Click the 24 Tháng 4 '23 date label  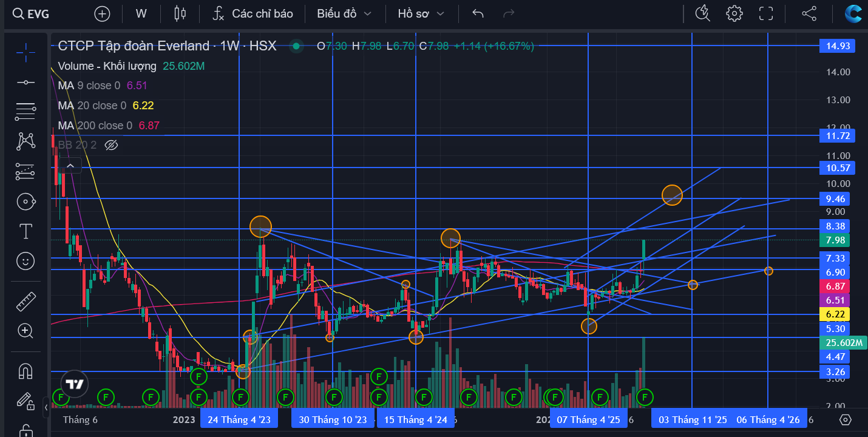(x=239, y=419)
